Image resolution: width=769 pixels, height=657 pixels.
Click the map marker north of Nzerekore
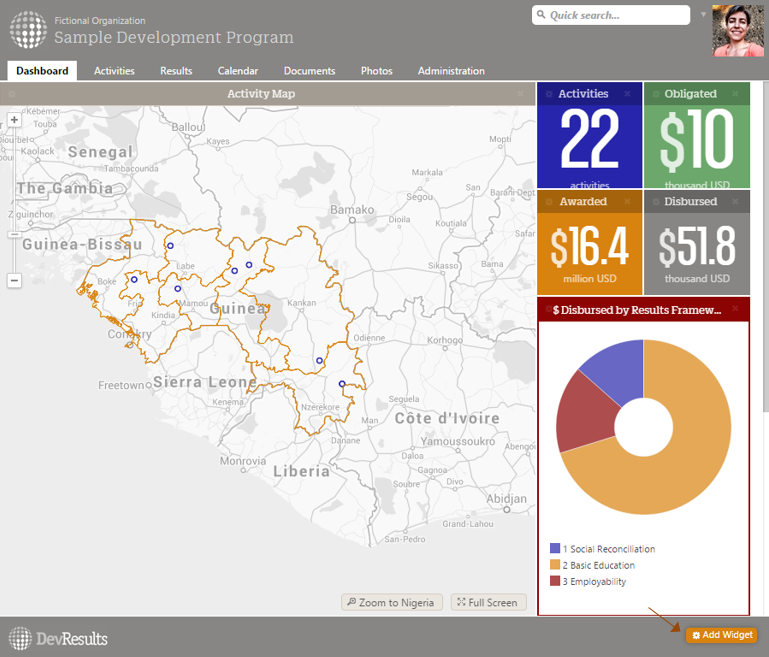tap(342, 383)
